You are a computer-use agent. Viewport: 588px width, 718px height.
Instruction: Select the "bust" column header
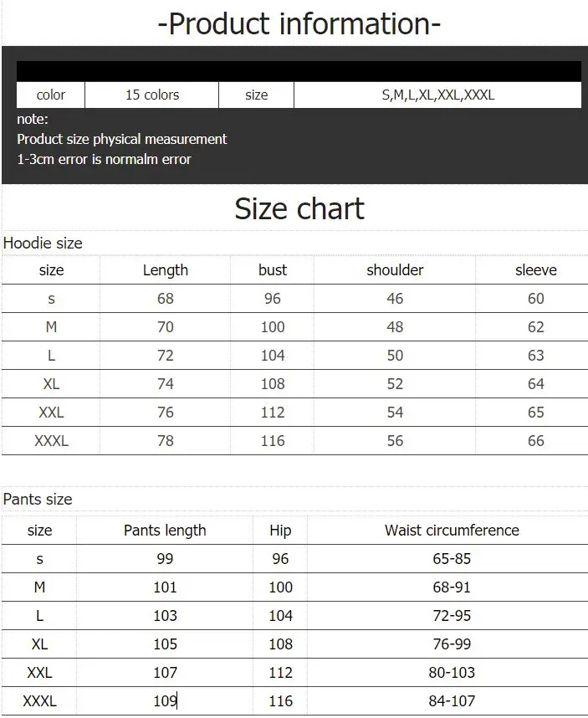(x=273, y=270)
